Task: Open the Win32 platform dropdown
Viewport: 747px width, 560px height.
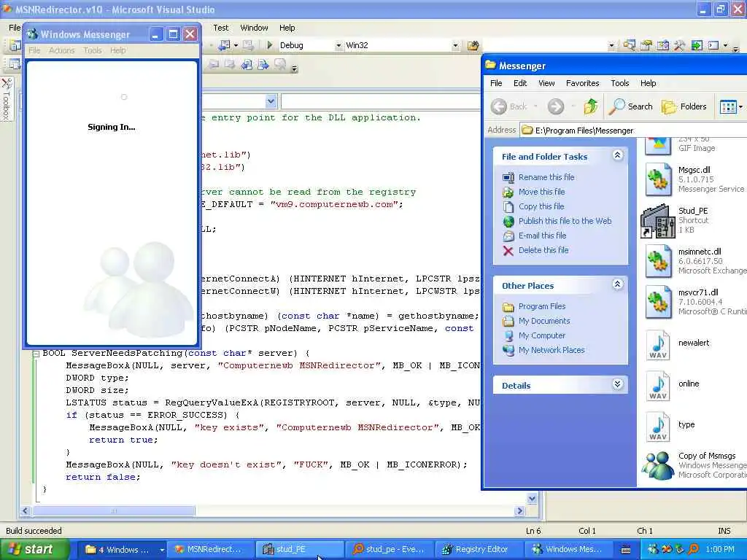Action: click(455, 46)
